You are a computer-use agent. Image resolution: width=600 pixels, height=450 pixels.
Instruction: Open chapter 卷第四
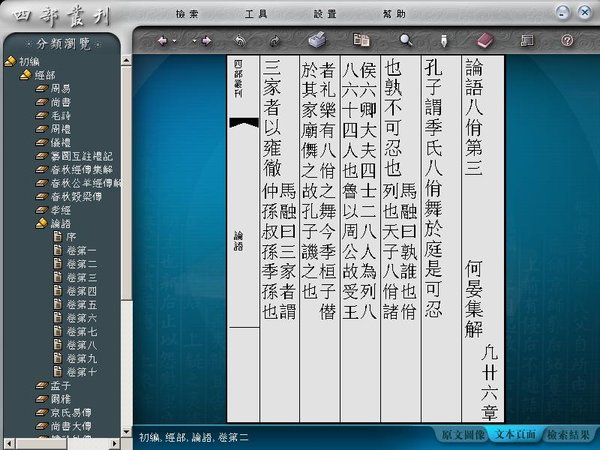point(81,291)
